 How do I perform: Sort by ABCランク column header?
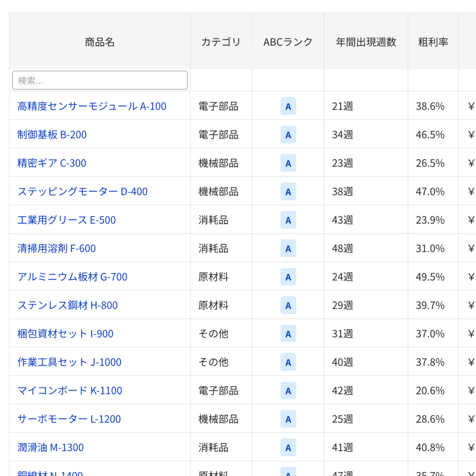pos(288,41)
